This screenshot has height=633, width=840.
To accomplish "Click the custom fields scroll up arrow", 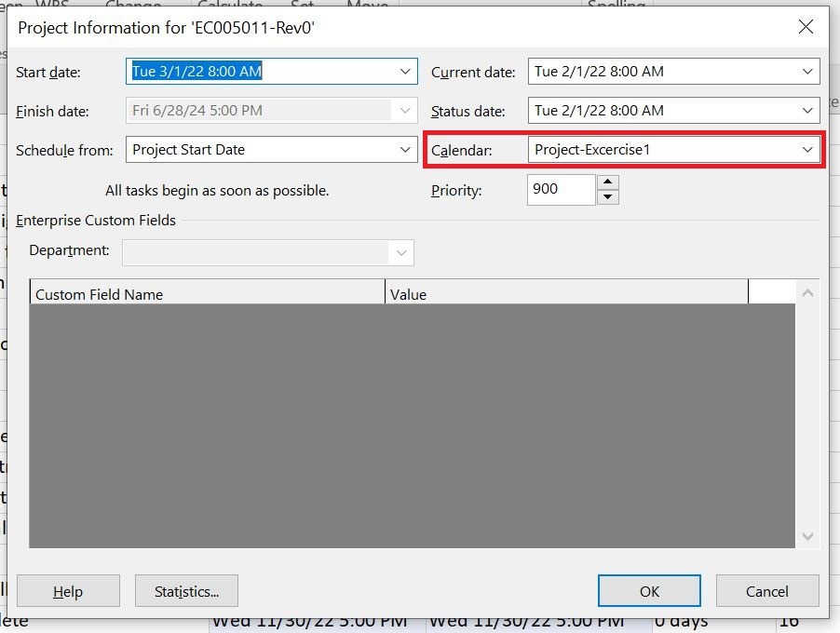I will (x=807, y=293).
